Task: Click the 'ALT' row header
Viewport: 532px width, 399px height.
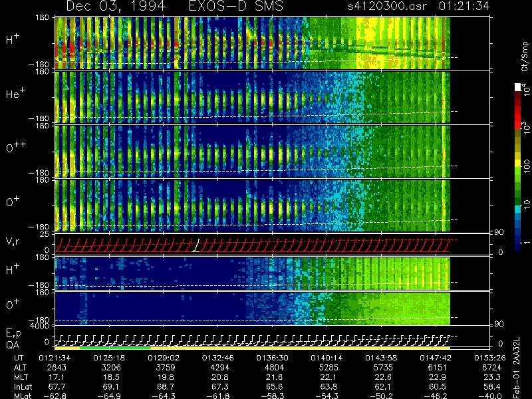Action: (x=21, y=368)
